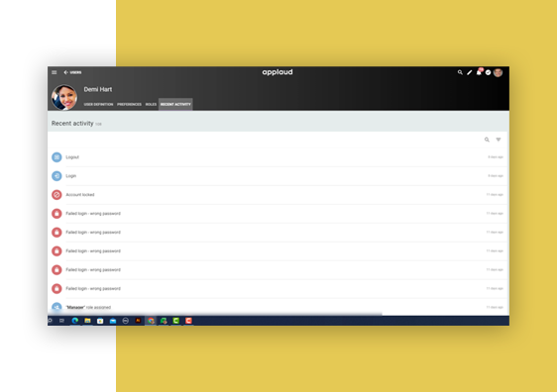Image resolution: width=557 pixels, height=392 pixels.
Task: Open the Account locked activity entry
Action: click(x=278, y=195)
